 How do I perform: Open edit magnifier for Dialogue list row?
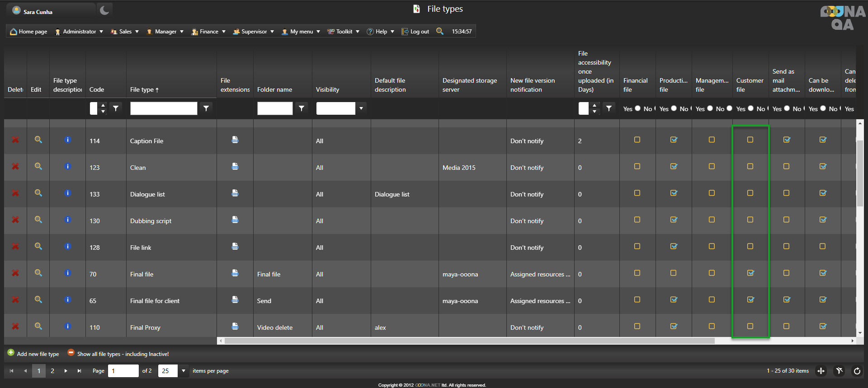[x=38, y=193]
